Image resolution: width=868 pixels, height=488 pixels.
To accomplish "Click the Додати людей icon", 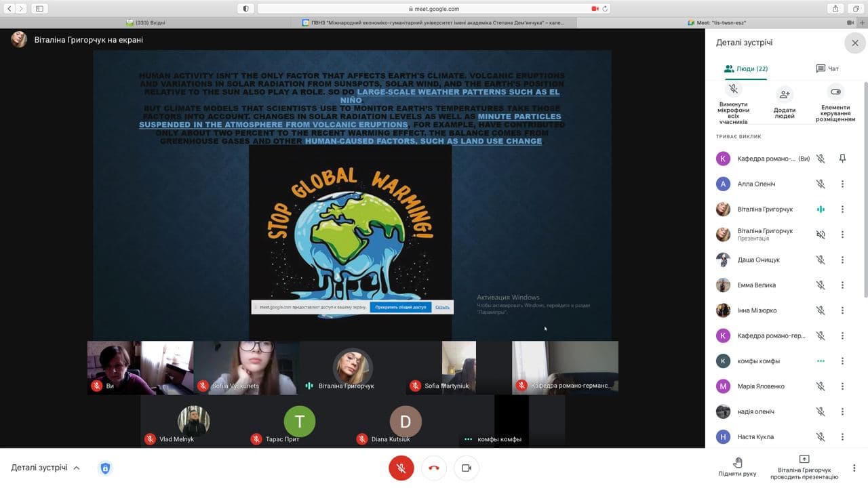I will click(785, 94).
